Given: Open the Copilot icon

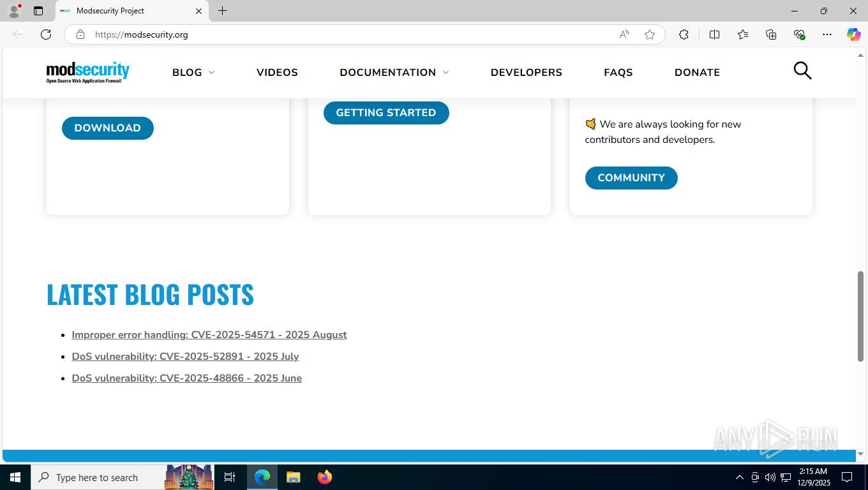Looking at the screenshot, I should [x=853, y=34].
